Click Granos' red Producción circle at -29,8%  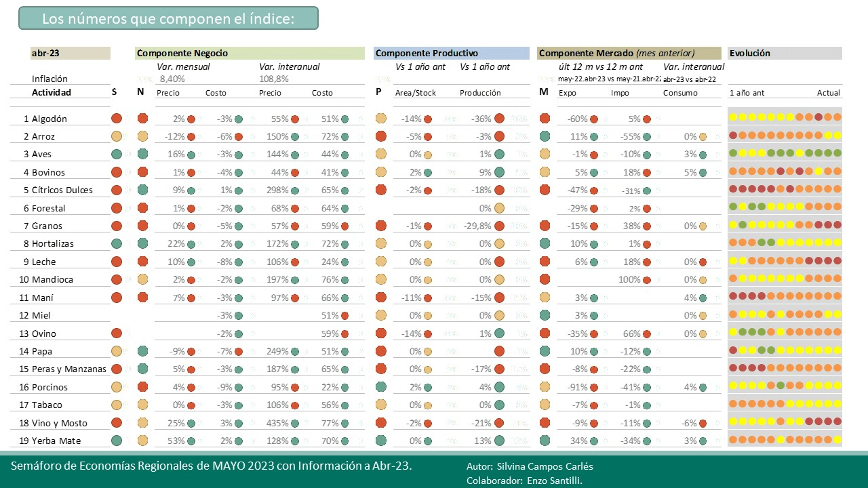(x=500, y=226)
